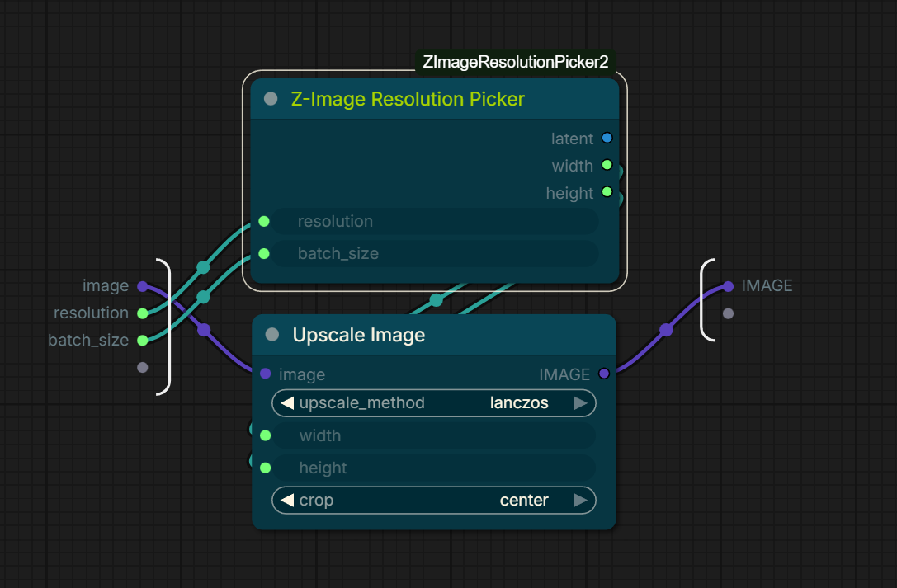Click the image input socket on Upscale Image
Viewport: 897px width, 588px height.
coord(266,374)
